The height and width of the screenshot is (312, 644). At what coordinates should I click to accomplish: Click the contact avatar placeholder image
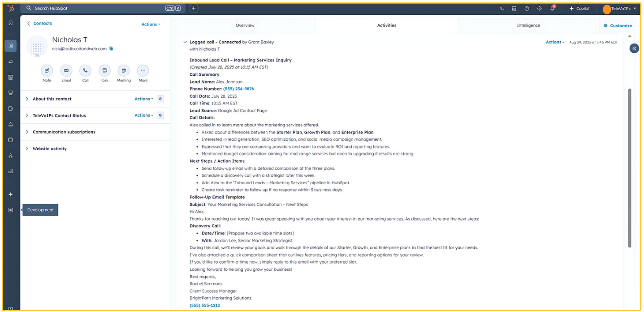(37, 46)
